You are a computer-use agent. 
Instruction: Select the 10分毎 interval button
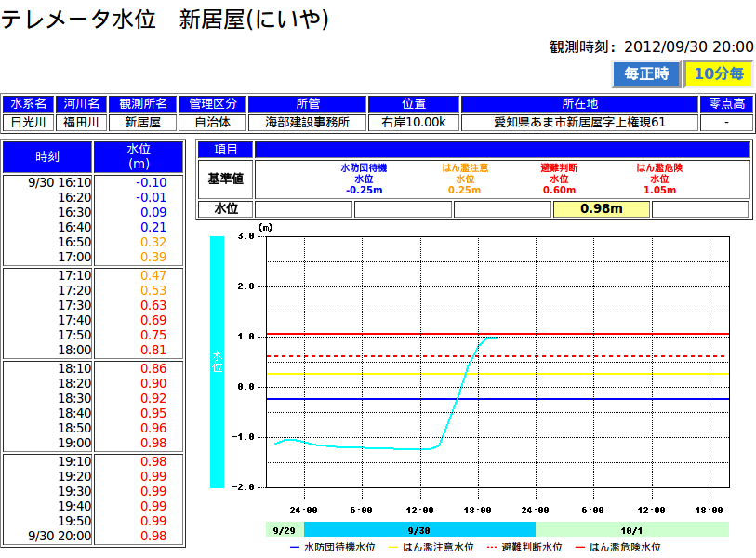pos(718,73)
